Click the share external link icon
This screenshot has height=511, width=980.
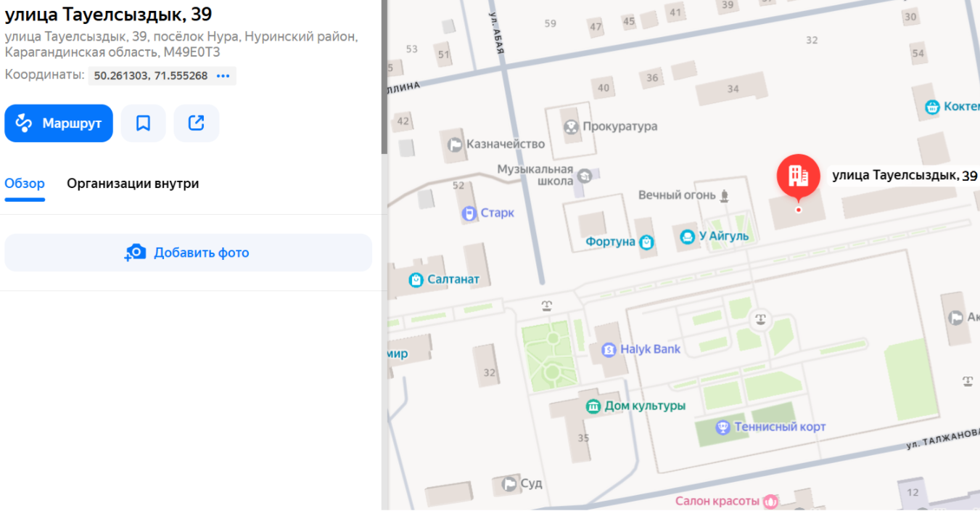(x=196, y=123)
